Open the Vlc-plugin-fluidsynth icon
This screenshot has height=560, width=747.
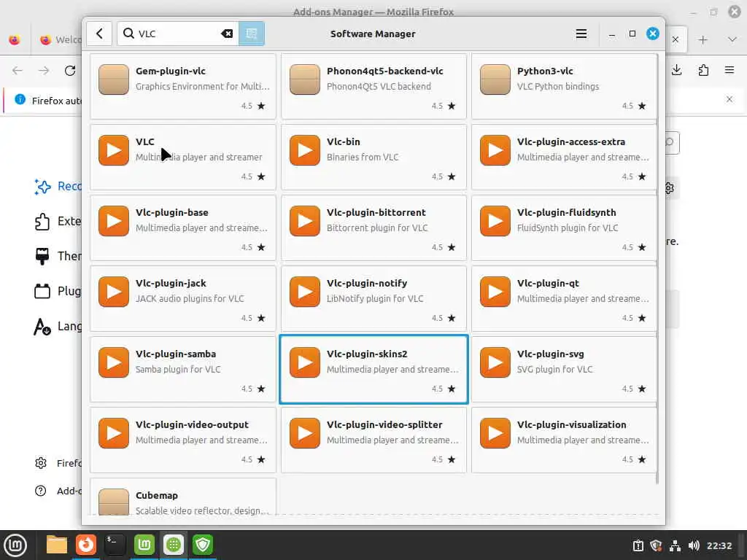[x=495, y=221]
